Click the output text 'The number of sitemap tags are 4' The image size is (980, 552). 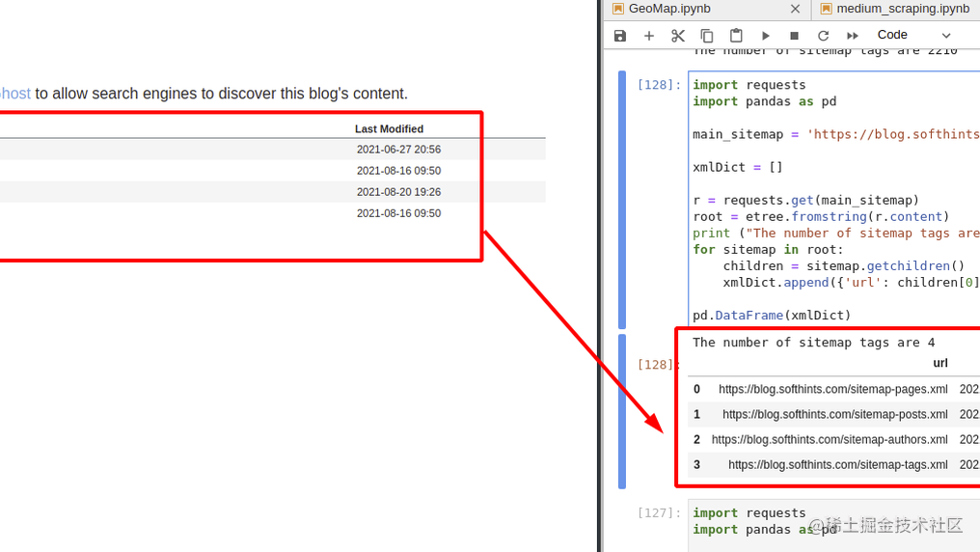coord(813,343)
